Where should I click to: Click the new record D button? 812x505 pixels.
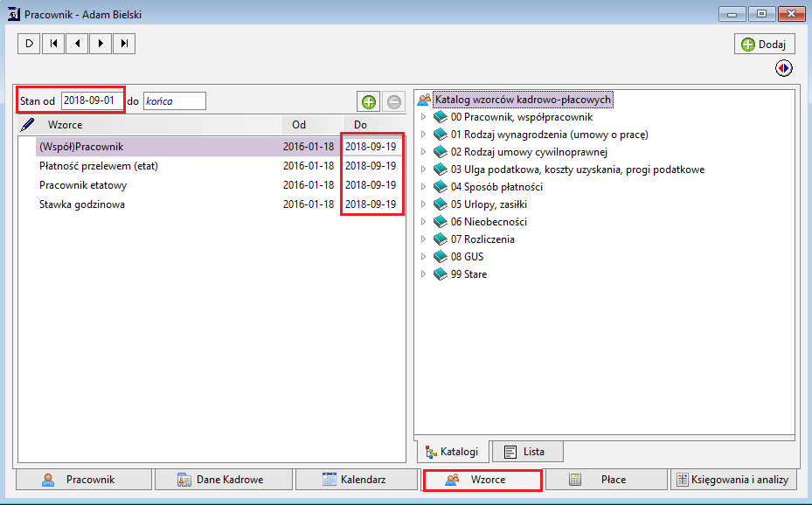pos(29,44)
